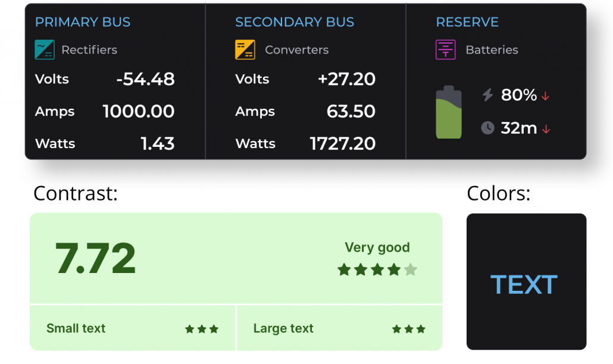Click the green battery level graphic
The height and width of the screenshot is (364, 613).
pyautogui.click(x=449, y=112)
